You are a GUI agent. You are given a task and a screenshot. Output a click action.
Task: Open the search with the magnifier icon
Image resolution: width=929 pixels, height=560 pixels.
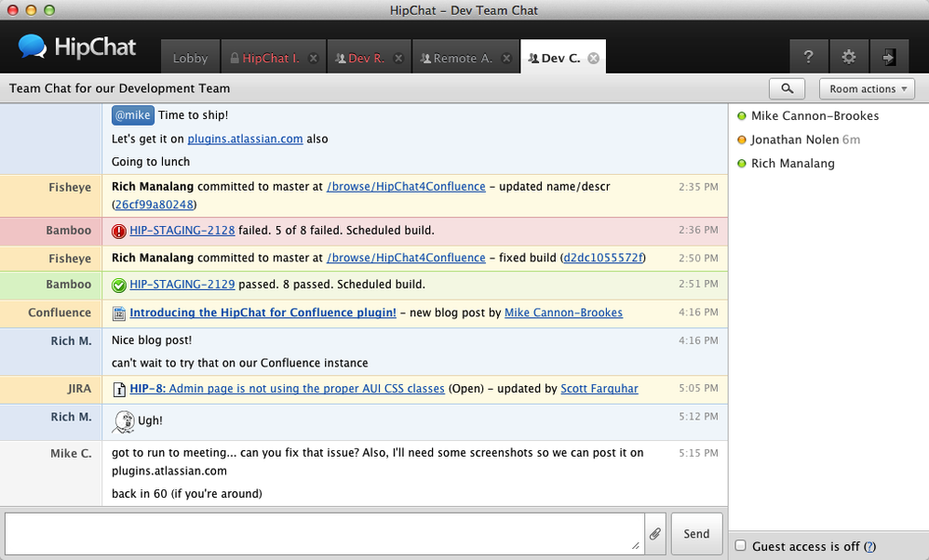pos(787,88)
